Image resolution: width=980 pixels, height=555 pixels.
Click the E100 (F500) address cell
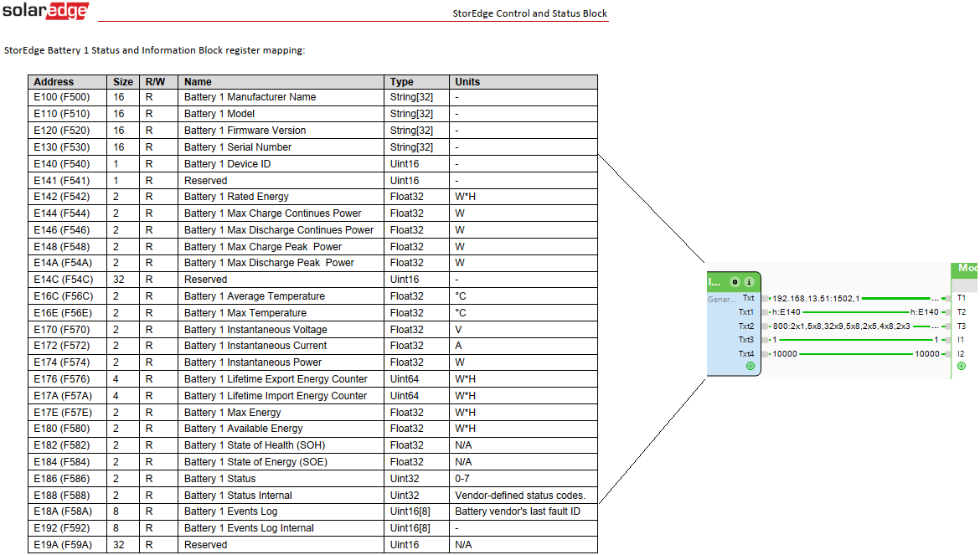click(61, 97)
